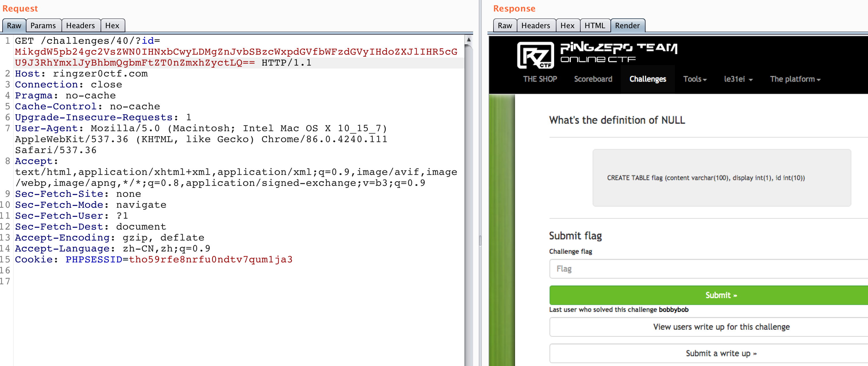Click the request pane vertical scrollbar
The image size is (868, 366).
pos(468,202)
